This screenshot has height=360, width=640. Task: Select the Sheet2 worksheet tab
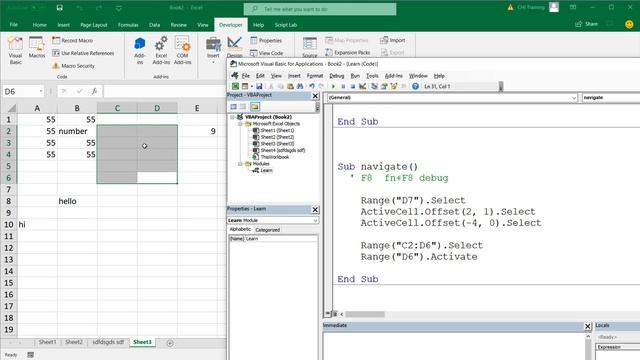74,342
